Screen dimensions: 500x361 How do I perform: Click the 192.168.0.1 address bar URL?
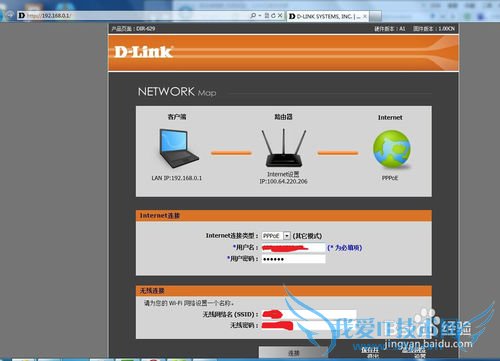(49, 16)
